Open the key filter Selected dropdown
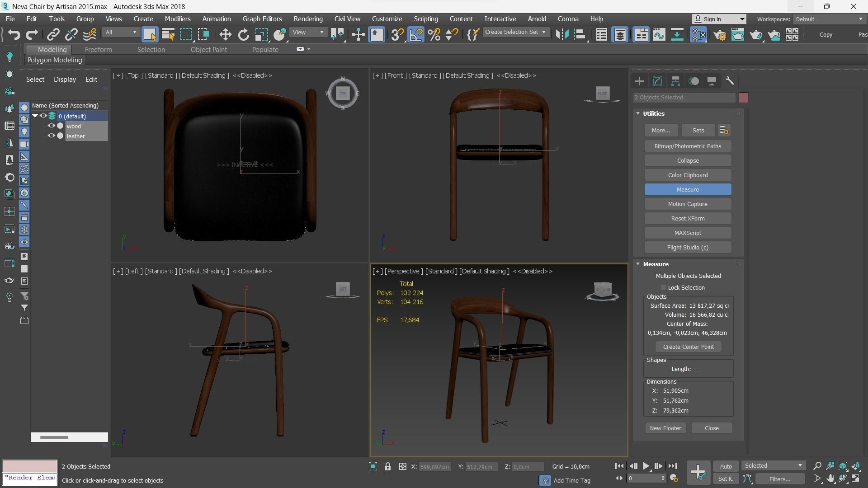 pyautogui.click(x=774, y=466)
